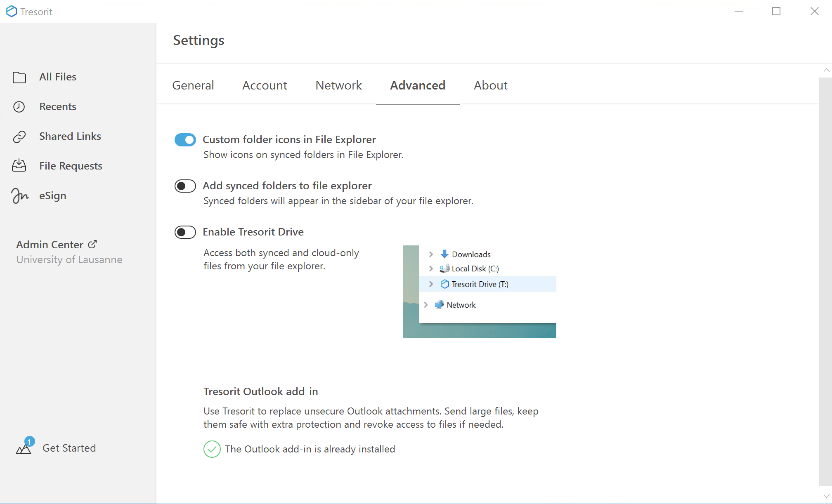Expand Tresorit Drive (T:) chevron
The image size is (832, 504).
coord(431,284)
